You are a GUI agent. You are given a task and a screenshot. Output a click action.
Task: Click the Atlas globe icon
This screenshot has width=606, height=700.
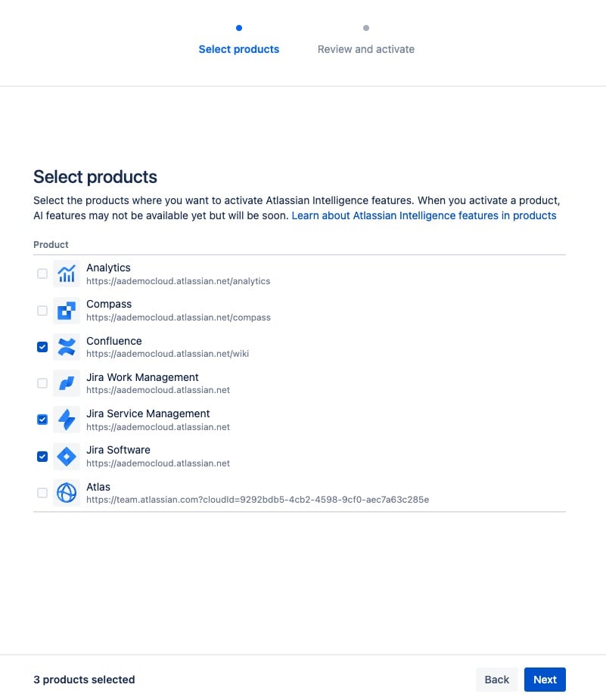[x=66, y=492]
